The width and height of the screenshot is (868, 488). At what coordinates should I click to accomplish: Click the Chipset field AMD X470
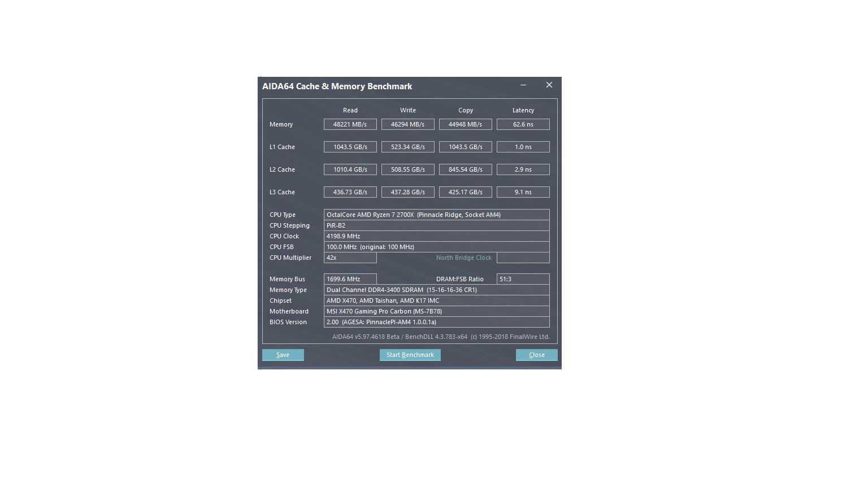tap(437, 300)
